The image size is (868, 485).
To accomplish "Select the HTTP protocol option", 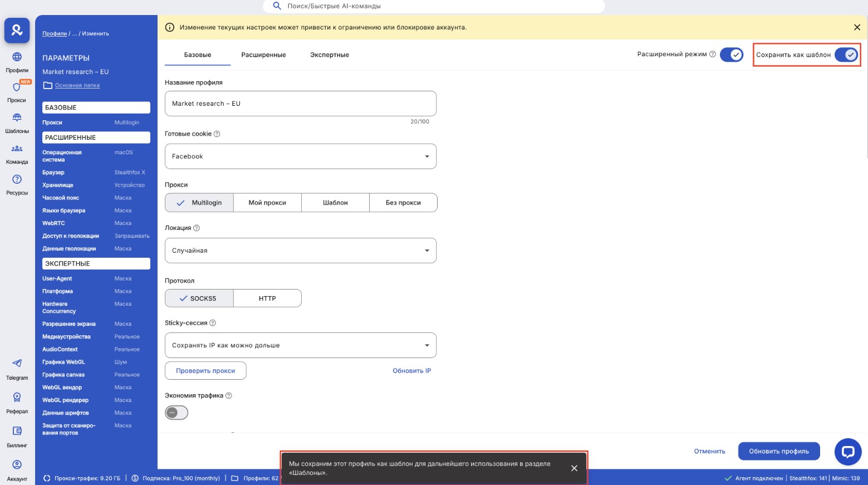I will [267, 298].
